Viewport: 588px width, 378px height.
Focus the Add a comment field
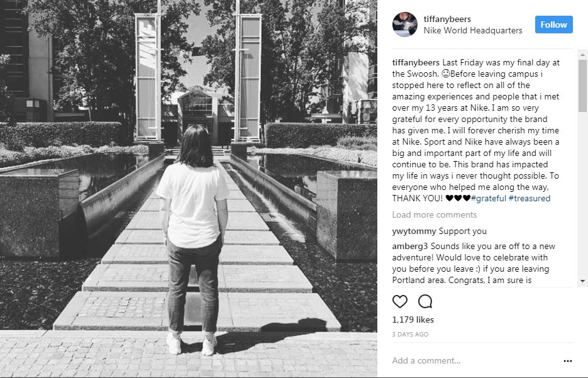[x=474, y=360]
